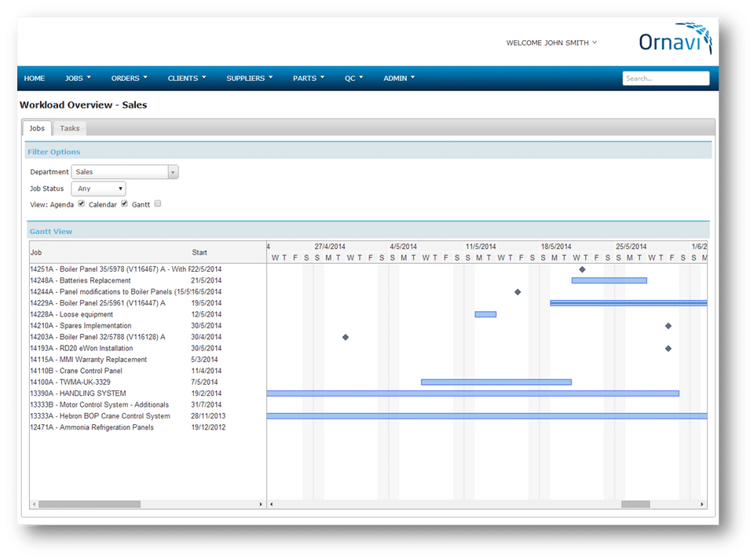Open the ADMIN dropdown menu
This screenshot has height=560, width=754.
(399, 79)
